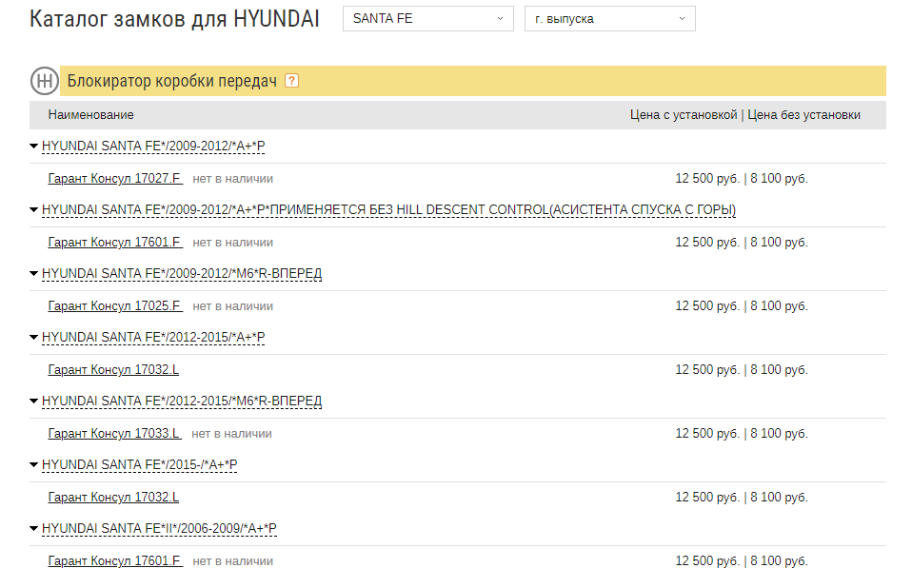Screen dimensions: 912x588
Task: Click the price in the Гарант Консул 17033.L row
Action: coord(742,434)
